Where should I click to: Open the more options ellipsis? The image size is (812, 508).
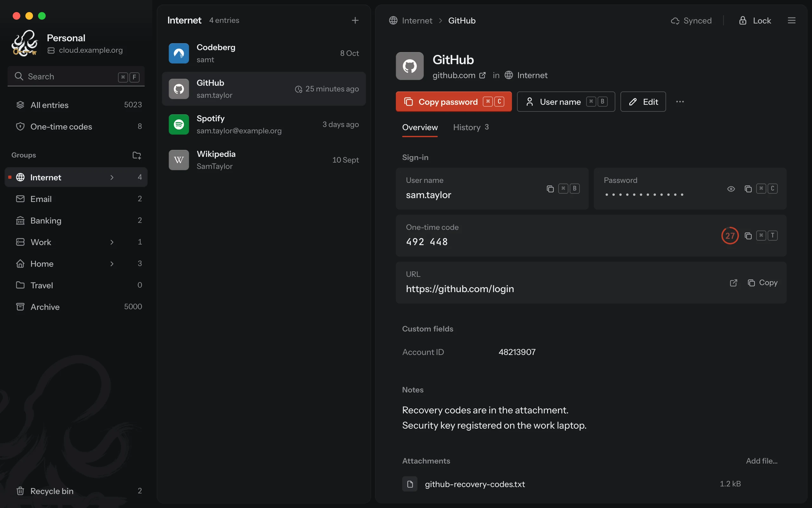pyautogui.click(x=680, y=102)
